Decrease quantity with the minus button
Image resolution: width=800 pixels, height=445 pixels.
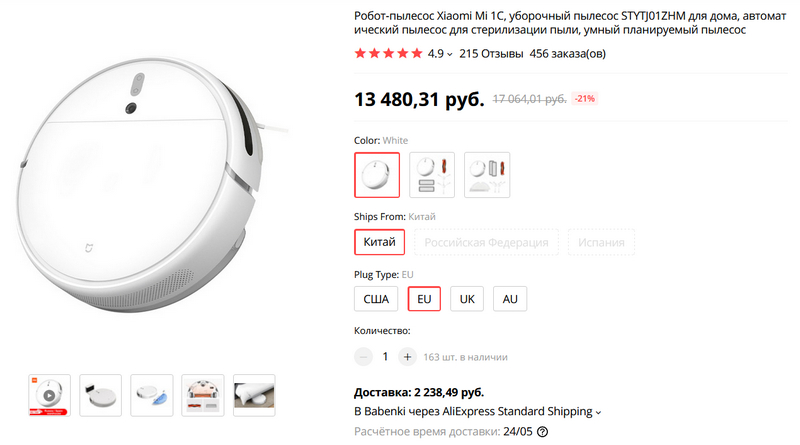[x=363, y=356]
